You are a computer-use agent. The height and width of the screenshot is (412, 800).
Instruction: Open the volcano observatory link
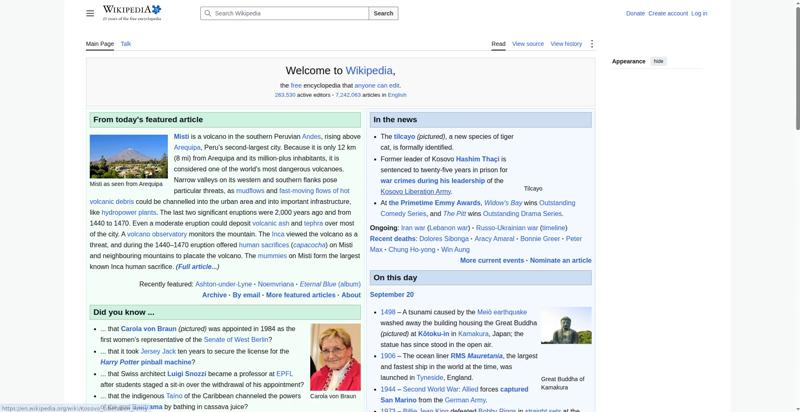pyautogui.click(x=157, y=234)
